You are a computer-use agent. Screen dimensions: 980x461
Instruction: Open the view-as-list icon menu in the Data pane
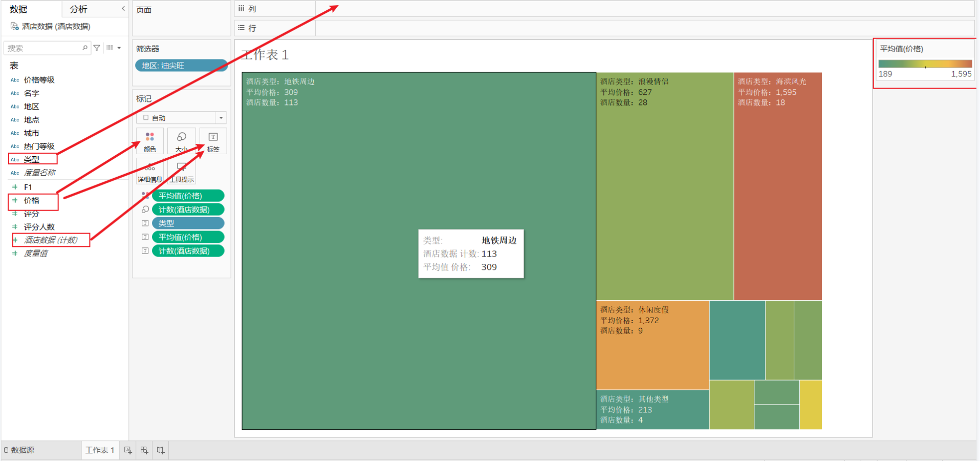[x=113, y=48]
